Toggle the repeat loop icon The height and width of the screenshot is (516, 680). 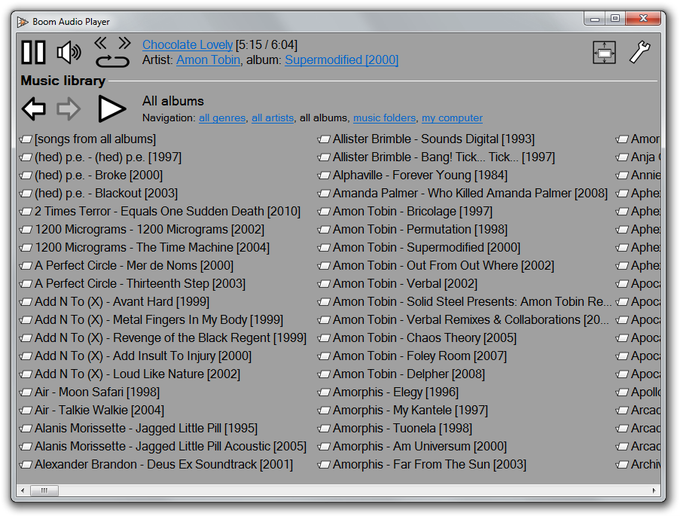pos(112,61)
